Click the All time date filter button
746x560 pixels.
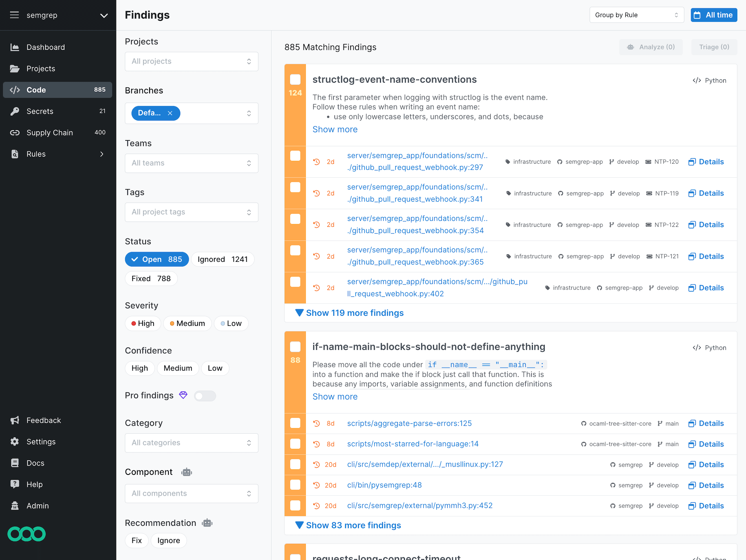click(x=713, y=15)
